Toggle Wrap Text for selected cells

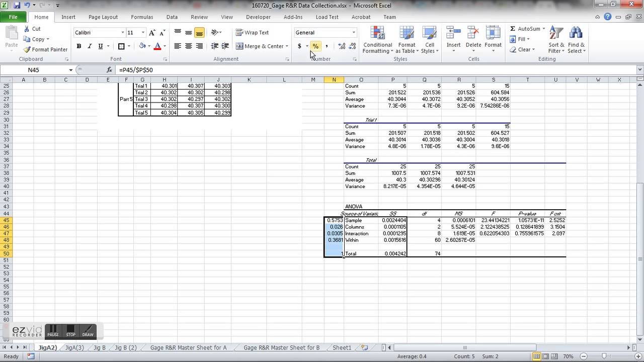(253, 33)
